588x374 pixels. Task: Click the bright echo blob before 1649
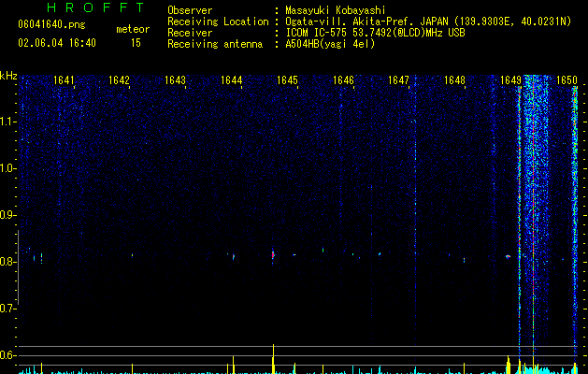[x=509, y=256]
